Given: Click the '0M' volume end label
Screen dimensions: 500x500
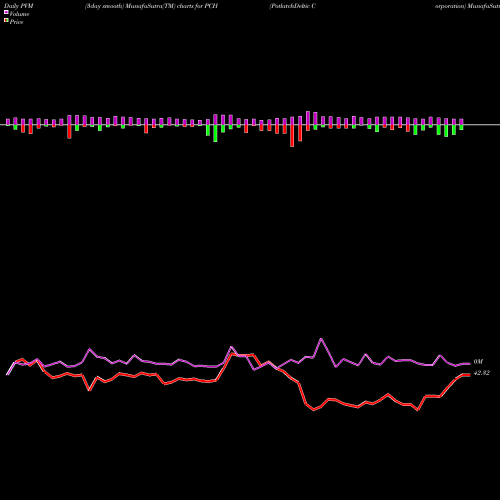Looking at the screenshot, I should pos(478,362).
